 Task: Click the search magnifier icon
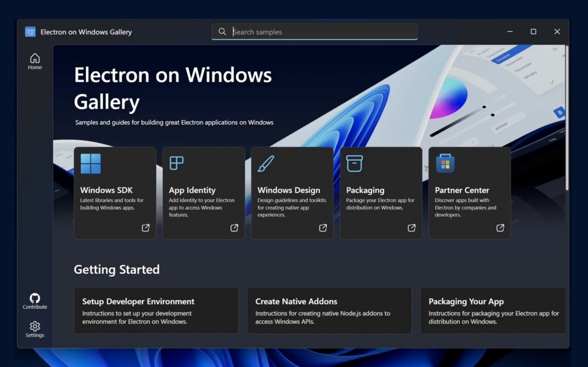pos(222,32)
